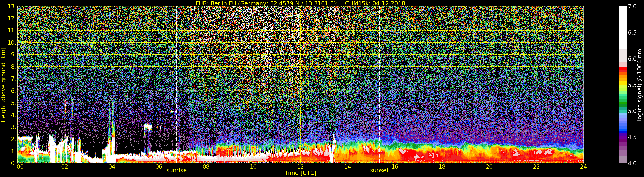Screen dimensions: 644x177
Task: Select the 'Height above ground [km]' axis label
Action: tap(3, 85)
